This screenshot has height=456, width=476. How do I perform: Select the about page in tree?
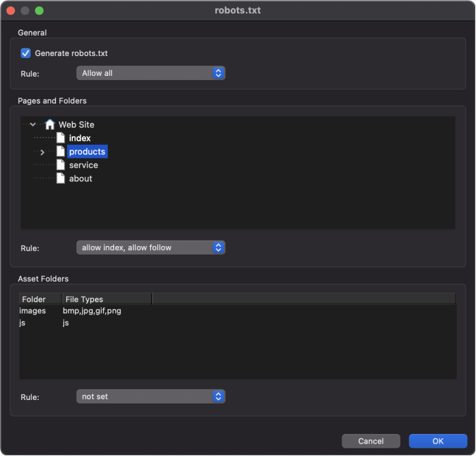81,178
